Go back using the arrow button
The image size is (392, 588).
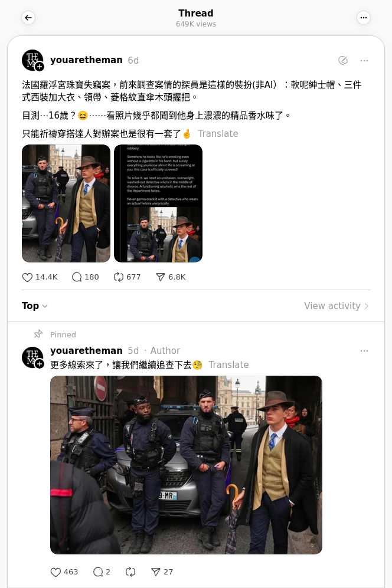(x=28, y=18)
